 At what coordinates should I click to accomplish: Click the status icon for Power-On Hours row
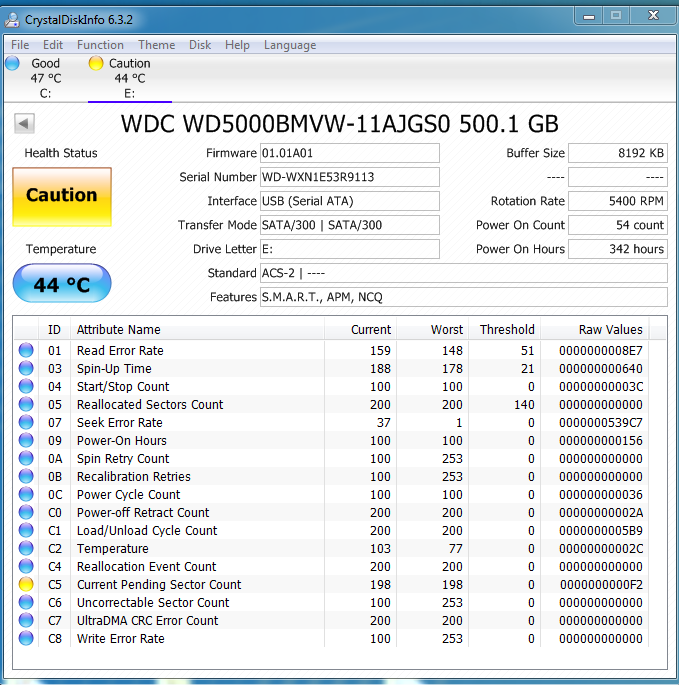tap(26, 440)
